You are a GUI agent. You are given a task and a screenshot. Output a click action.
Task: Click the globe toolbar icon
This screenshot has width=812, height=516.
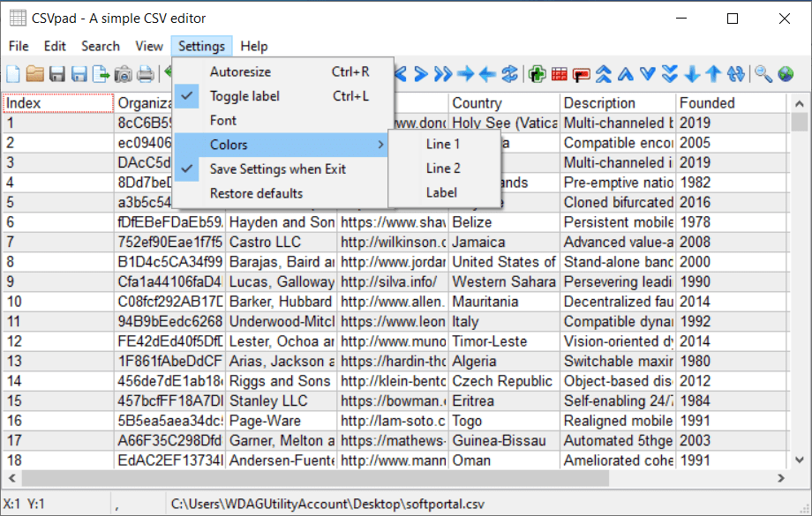pos(786,74)
